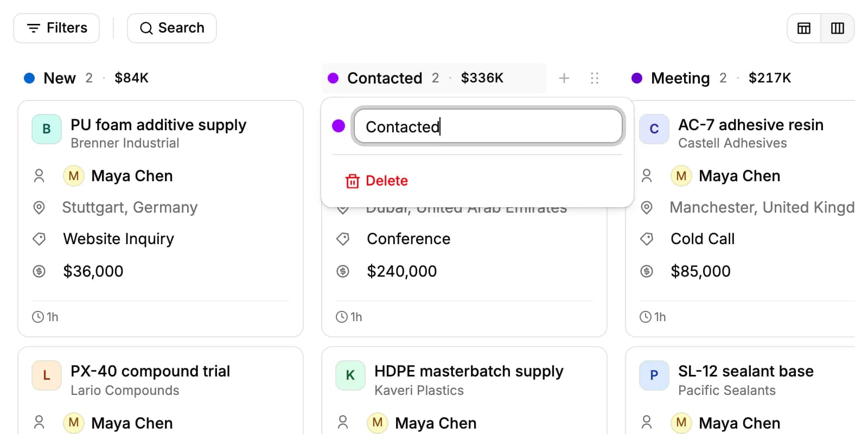This screenshot has height=434, width=868.
Task: Click the tag icon beside Conference
Action: [343, 239]
